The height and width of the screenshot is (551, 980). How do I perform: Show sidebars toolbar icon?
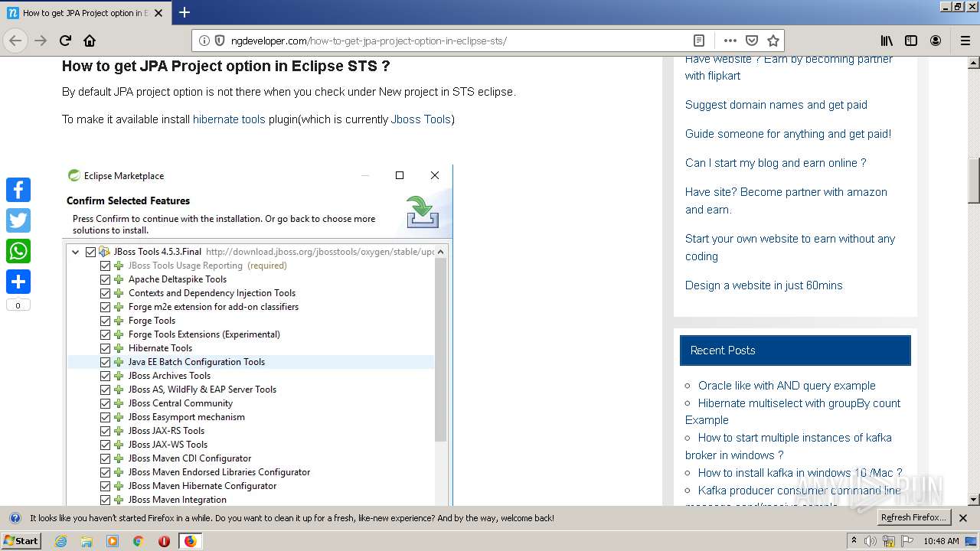coord(911,41)
